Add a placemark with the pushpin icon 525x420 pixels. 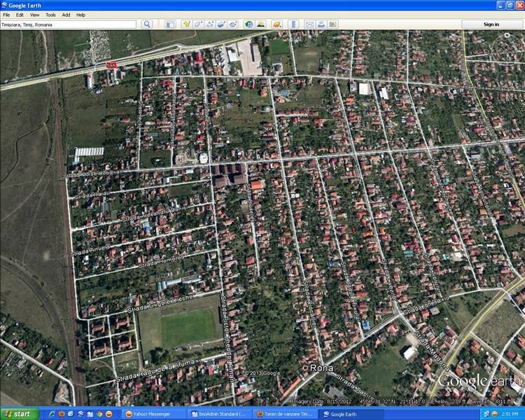(187, 24)
